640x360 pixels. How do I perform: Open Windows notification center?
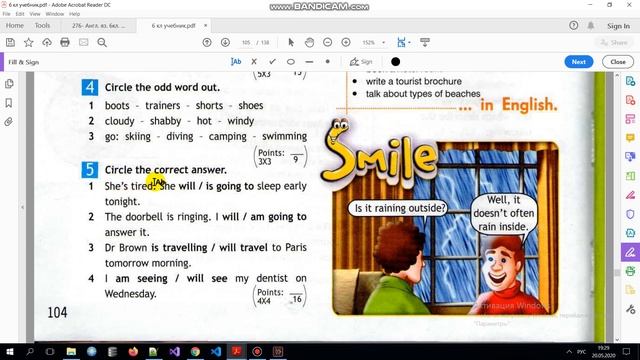(627, 351)
